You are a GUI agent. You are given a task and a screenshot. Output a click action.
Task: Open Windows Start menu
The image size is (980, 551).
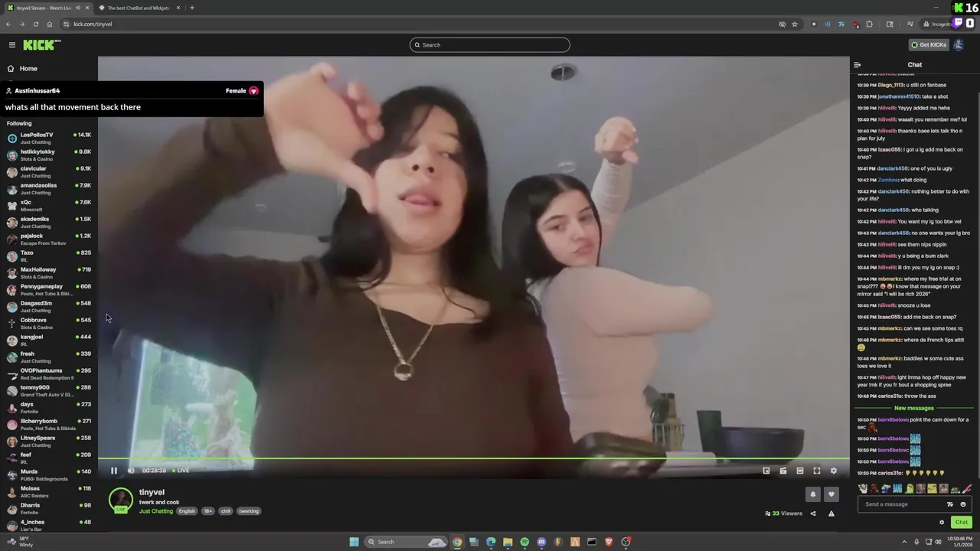pos(354,542)
